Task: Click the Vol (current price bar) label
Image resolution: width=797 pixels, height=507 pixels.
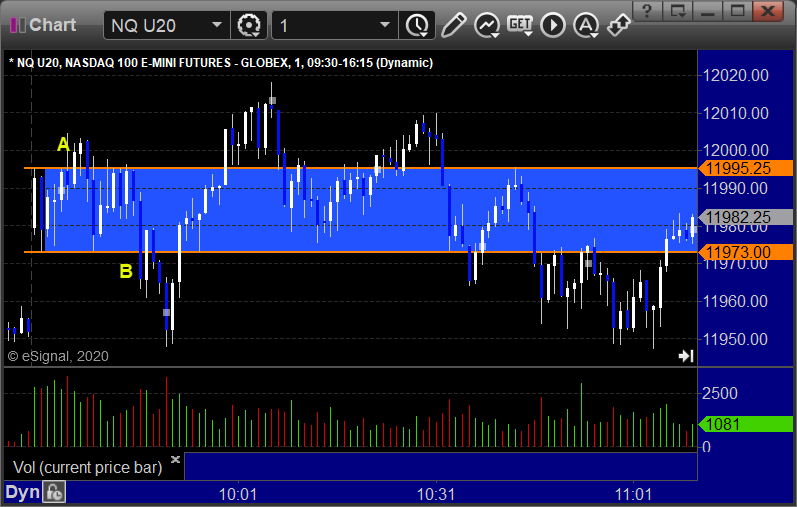Action: (87, 467)
